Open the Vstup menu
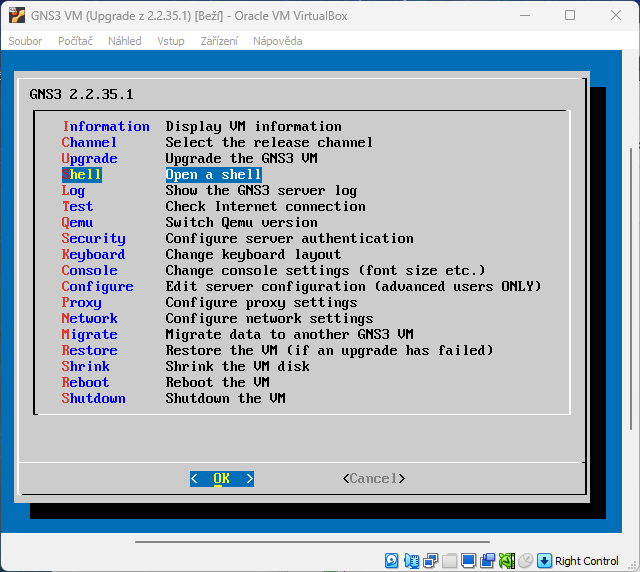The image size is (640, 572). [x=171, y=41]
